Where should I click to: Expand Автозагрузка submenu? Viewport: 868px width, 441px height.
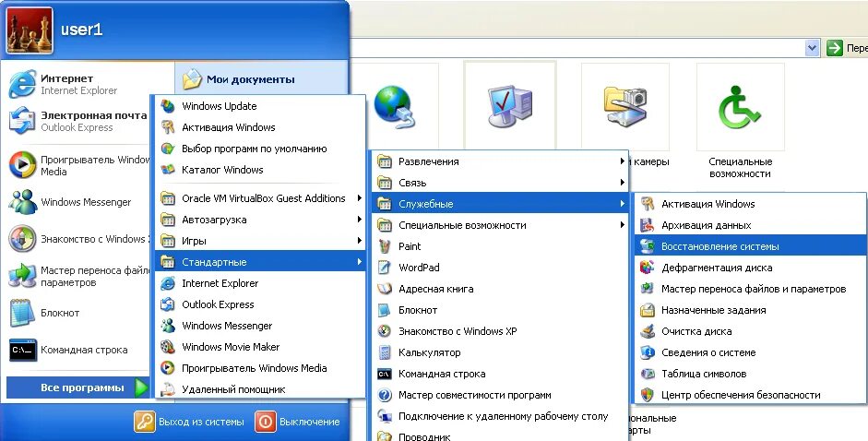[260, 220]
